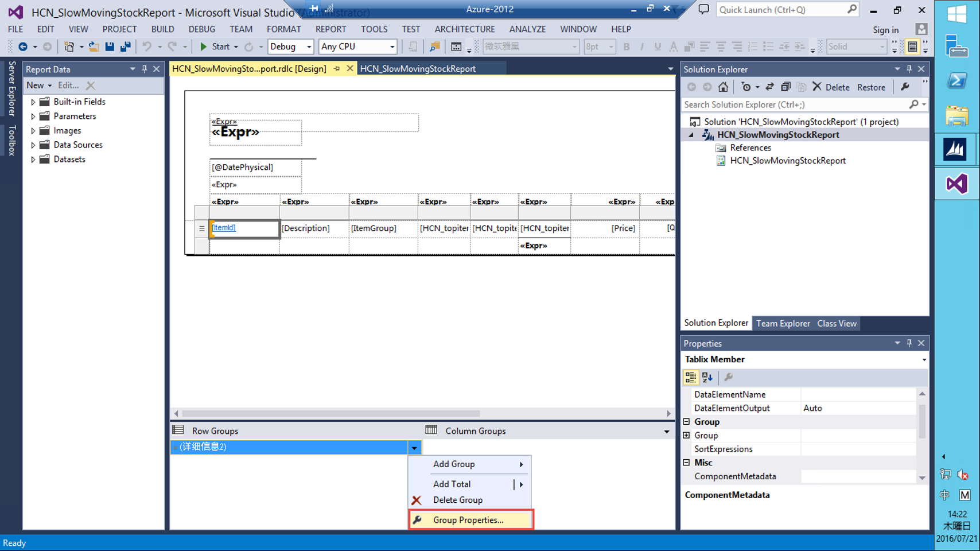Save the current file with Save icon
This screenshot has width=980, height=551.
click(x=109, y=46)
